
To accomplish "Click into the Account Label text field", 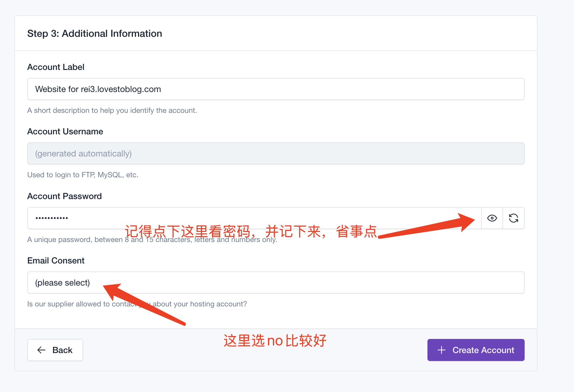I will [x=275, y=89].
